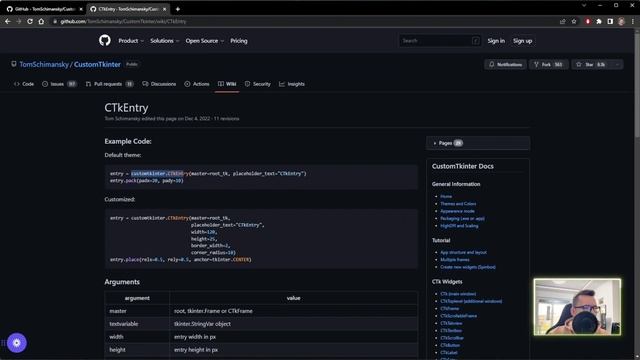Open the Pricing page link
Image resolution: width=640 pixels, height=360 pixels.
click(239, 41)
